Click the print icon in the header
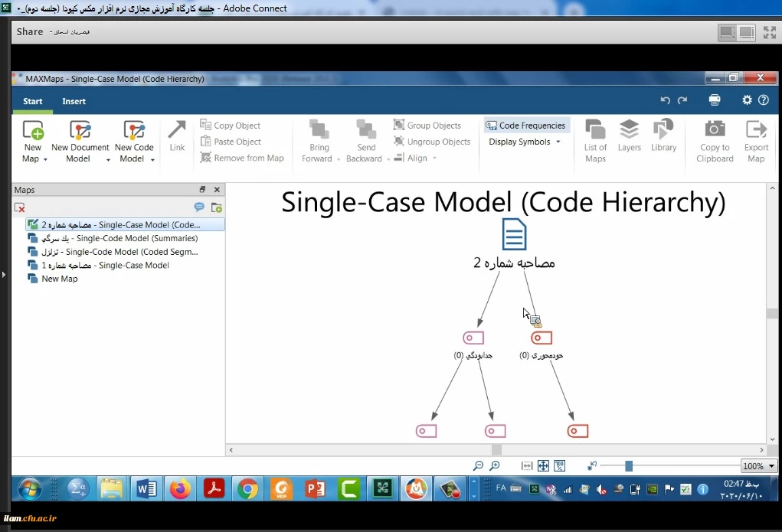The image size is (782, 532). point(715,100)
